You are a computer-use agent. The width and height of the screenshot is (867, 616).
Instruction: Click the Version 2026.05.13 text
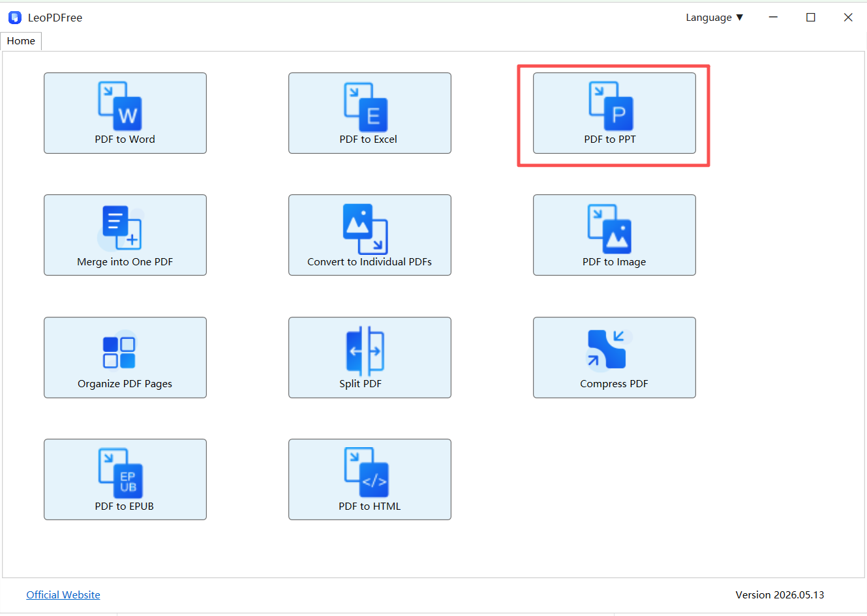[780, 594]
